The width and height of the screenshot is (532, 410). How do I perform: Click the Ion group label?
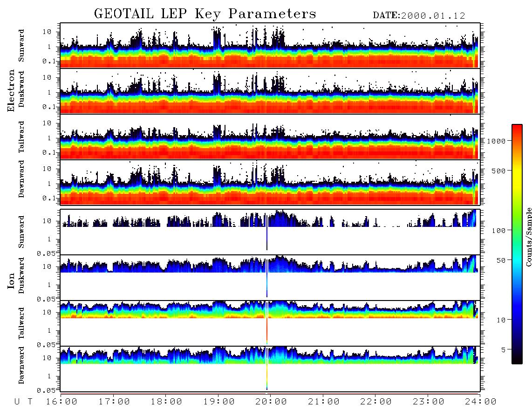pyautogui.click(x=11, y=280)
